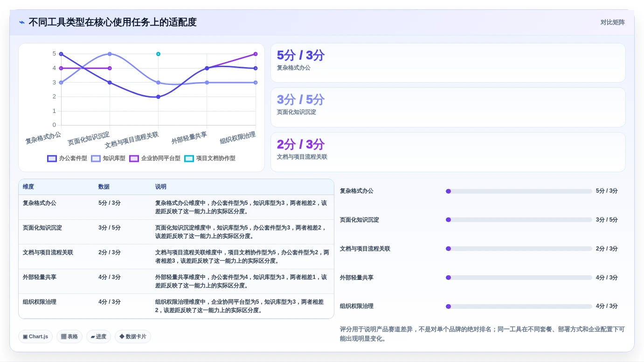Click the 组织权限治理 axis label on chart
This screenshot has width=644, height=362.
(238, 138)
